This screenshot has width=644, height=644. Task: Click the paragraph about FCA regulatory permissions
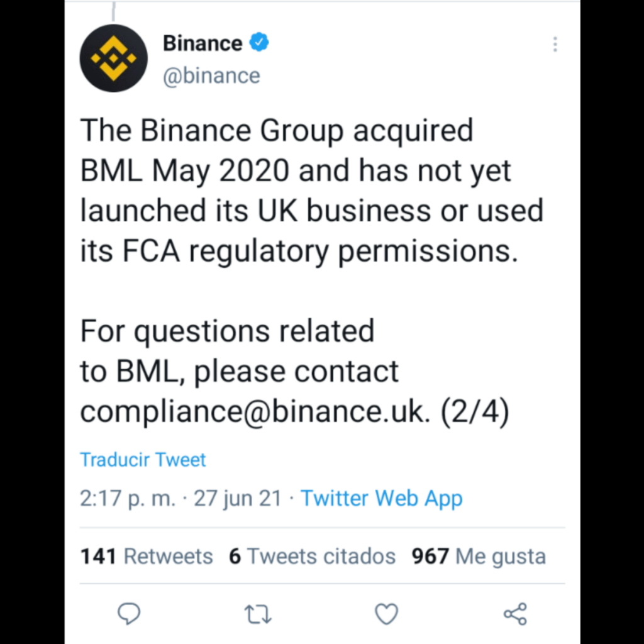(311, 191)
